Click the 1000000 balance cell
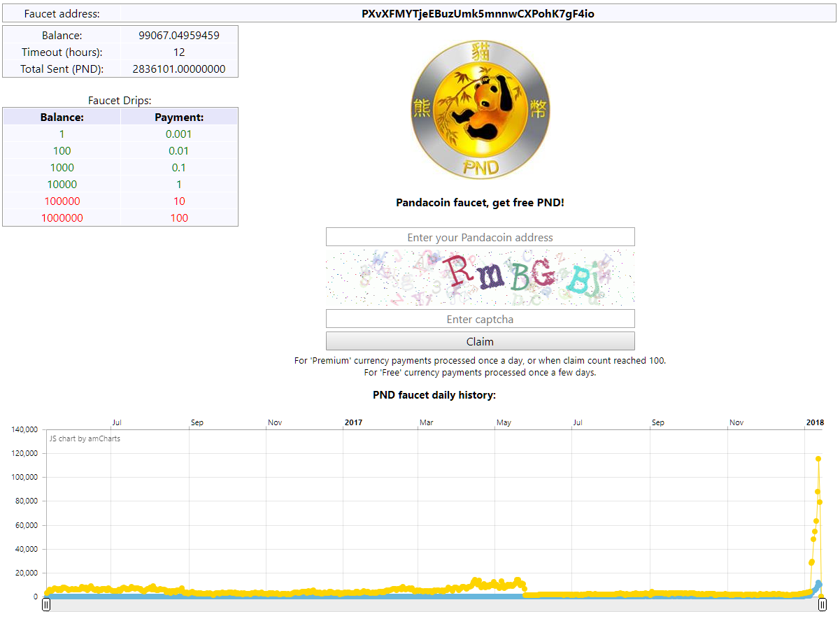 62,217
